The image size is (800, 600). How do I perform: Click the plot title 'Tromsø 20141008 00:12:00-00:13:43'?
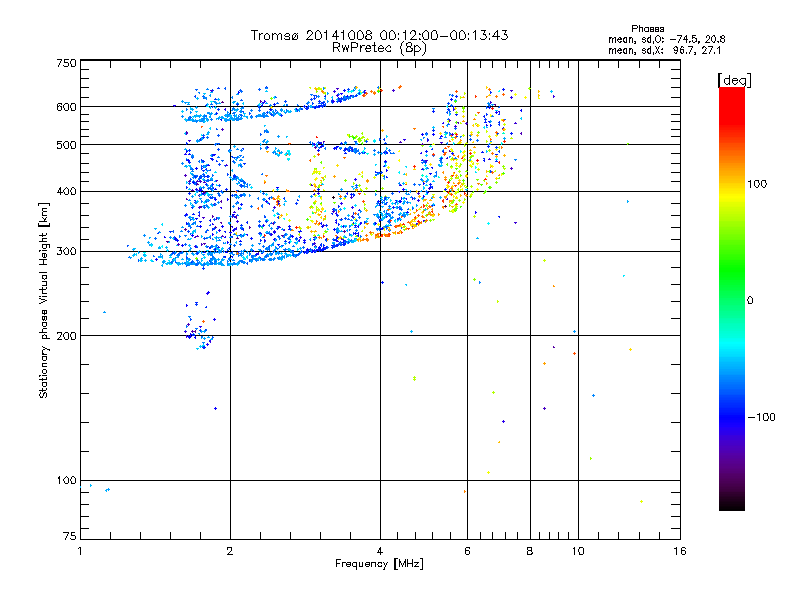point(379,35)
